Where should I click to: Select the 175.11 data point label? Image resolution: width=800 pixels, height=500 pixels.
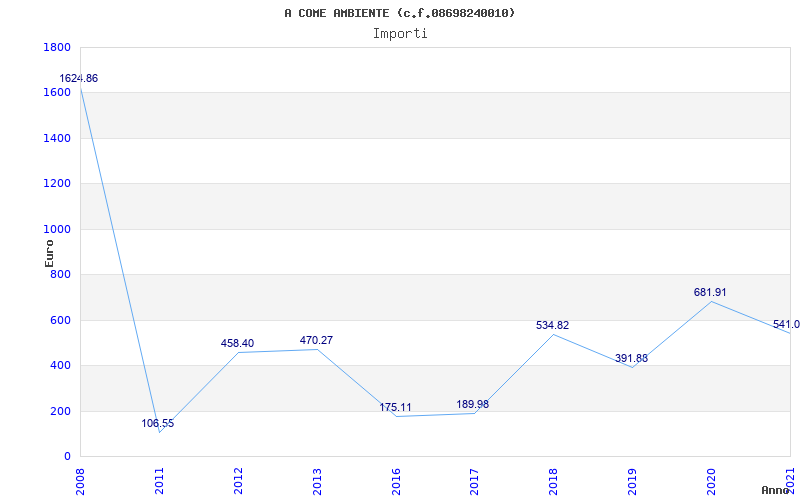click(395, 407)
